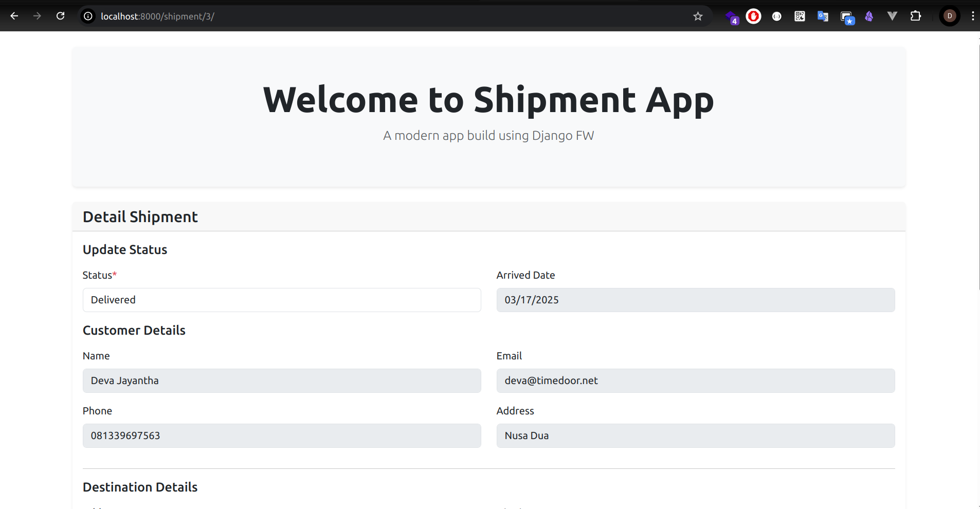Open the Obsidian Web Clipper extension
The height and width of the screenshot is (509, 980).
869,16
